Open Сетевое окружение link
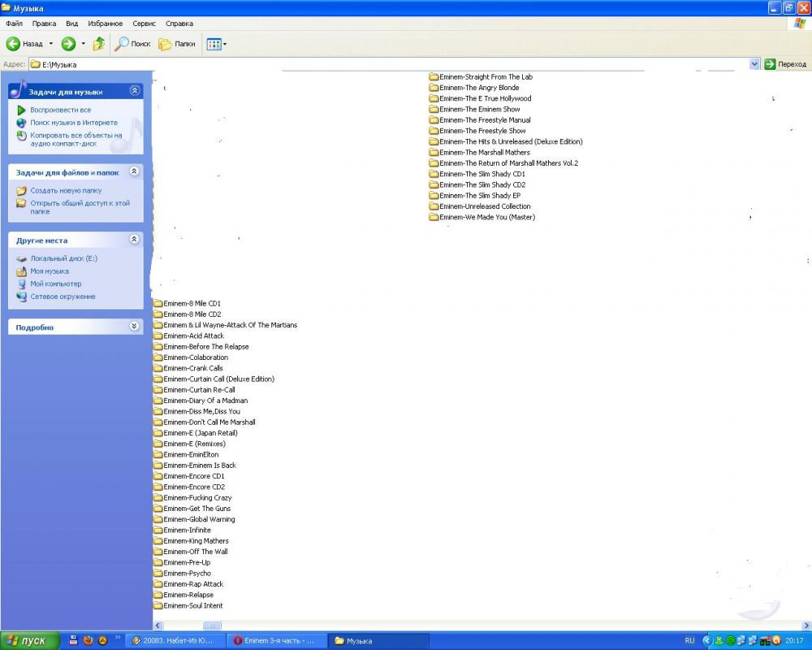This screenshot has height=650, width=812. (63, 297)
